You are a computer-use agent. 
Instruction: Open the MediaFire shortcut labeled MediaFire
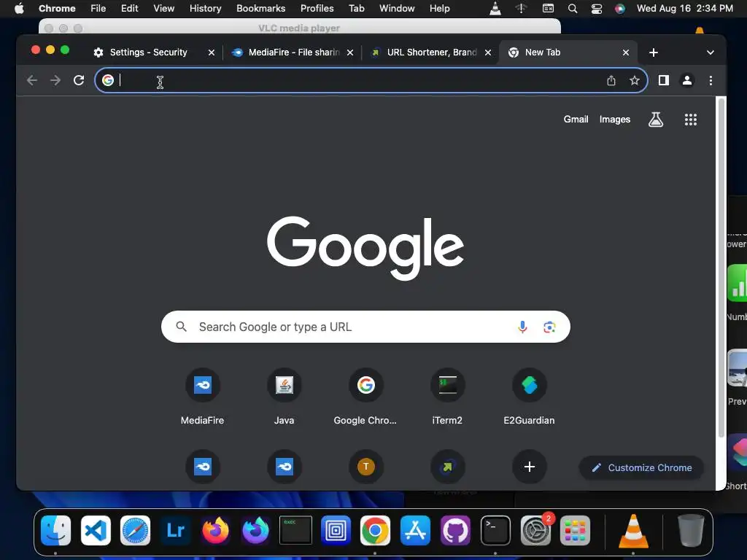(x=203, y=396)
